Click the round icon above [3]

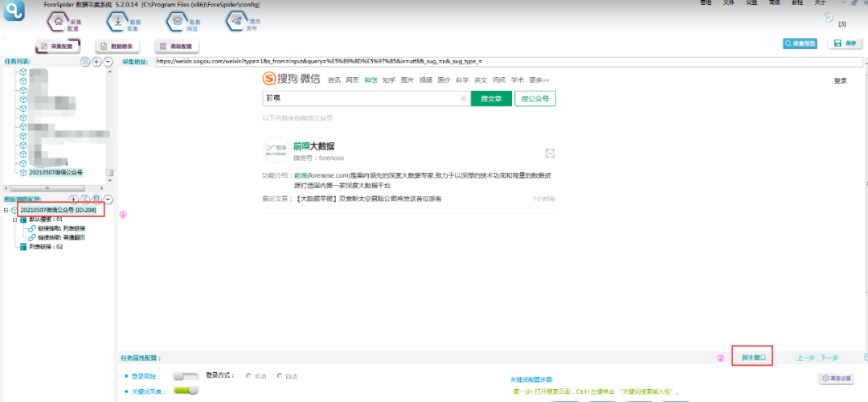[x=829, y=17]
